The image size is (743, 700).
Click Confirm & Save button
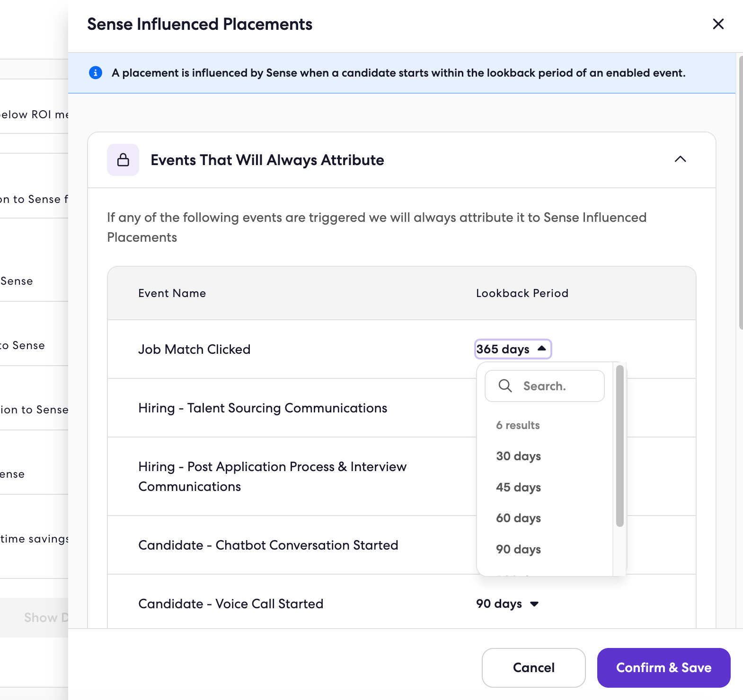[x=663, y=667]
